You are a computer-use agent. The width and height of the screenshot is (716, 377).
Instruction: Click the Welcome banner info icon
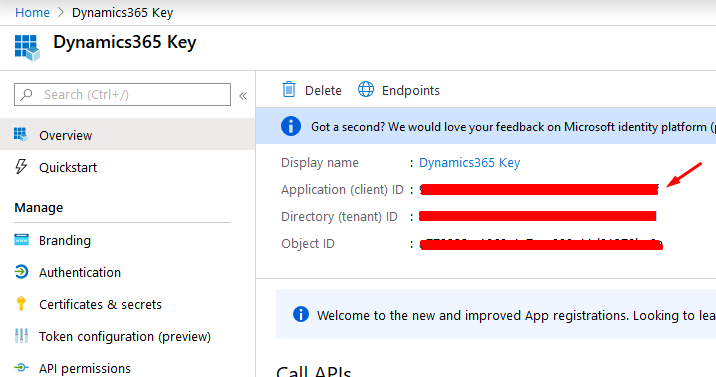[301, 314]
